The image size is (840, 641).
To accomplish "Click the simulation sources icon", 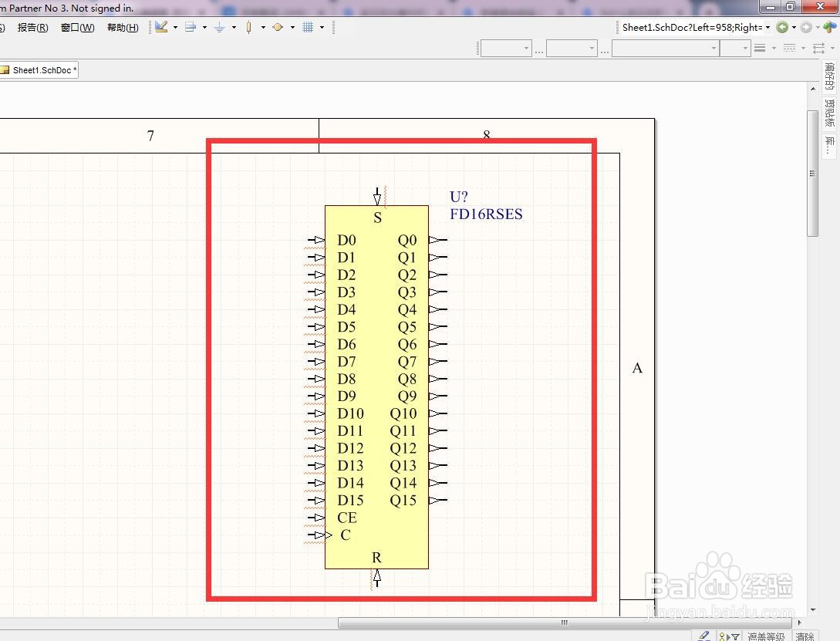I will pos(278,27).
